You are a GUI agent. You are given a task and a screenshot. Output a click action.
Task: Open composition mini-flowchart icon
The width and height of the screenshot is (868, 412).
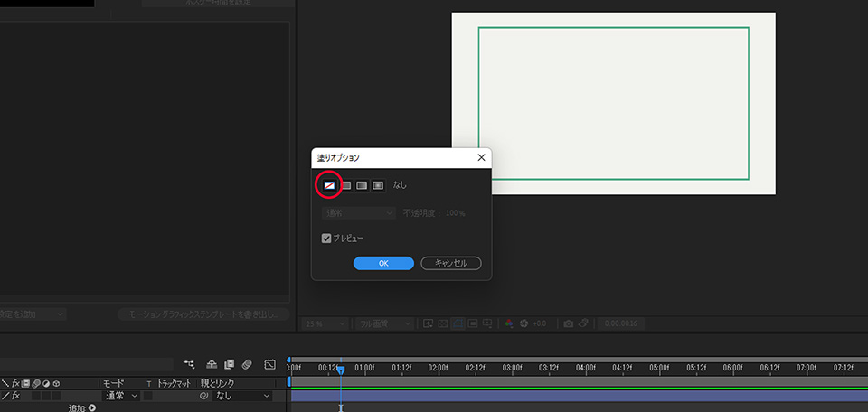tap(189, 364)
